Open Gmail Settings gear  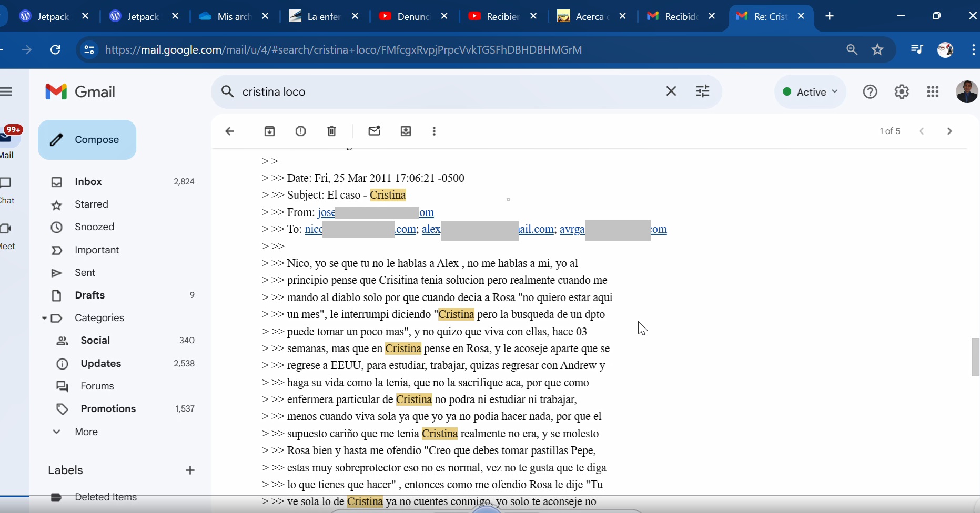(x=902, y=92)
